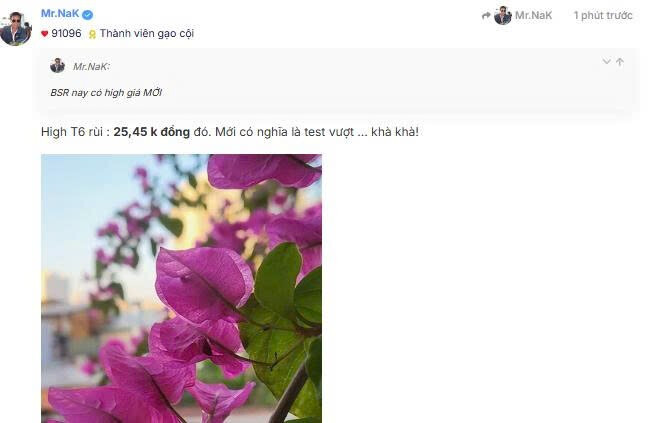Viewport: 660px width, 423px height.
Task: Click the blue verified badge icon
Action: (88, 15)
